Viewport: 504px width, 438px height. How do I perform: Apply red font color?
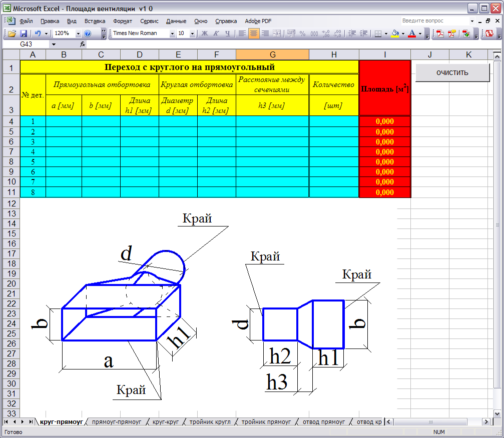[x=412, y=33]
